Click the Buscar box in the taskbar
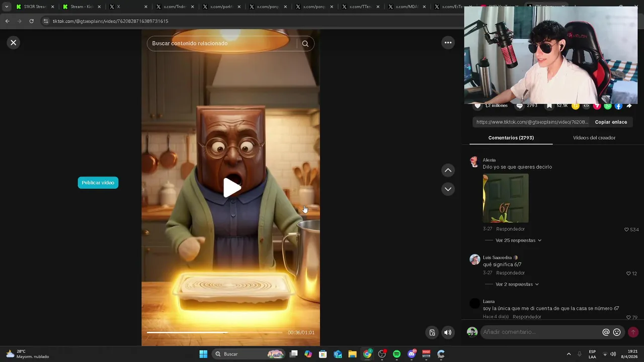Image resolution: width=644 pixels, height=362 pixels. pos(249,354)
